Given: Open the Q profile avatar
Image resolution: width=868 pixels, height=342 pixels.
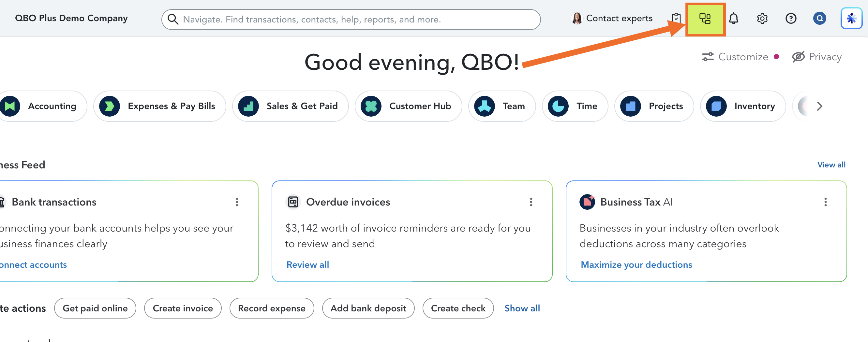Looking at the screenshot, I should coord(819,18).
